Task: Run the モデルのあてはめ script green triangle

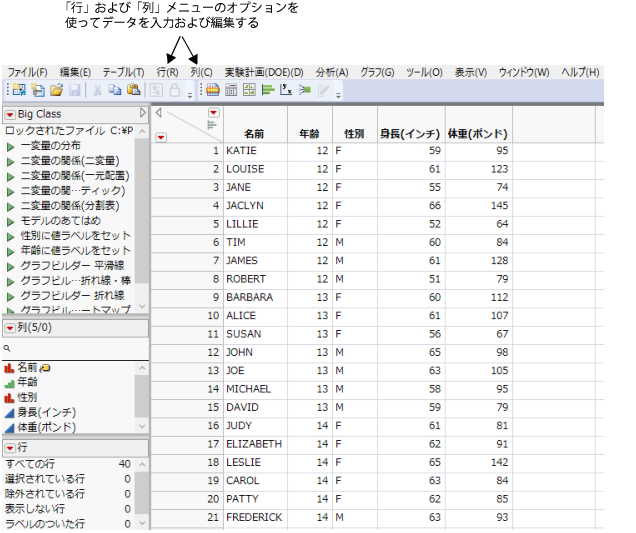Action: tap(11, 220)
